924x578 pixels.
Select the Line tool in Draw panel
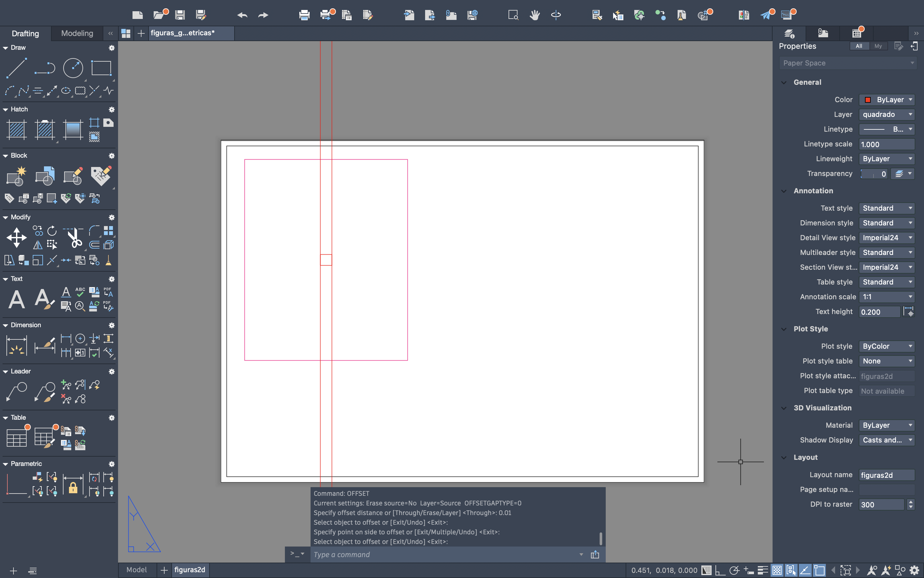[x=16, y=68]
